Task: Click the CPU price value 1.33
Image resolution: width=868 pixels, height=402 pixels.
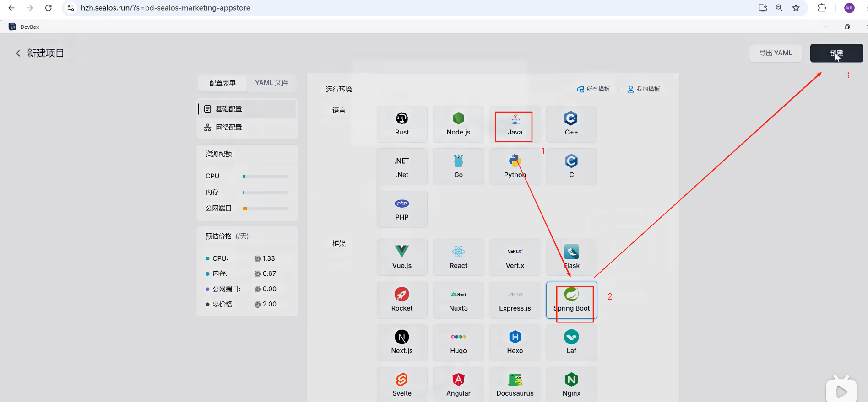Action: click(269, 258)
